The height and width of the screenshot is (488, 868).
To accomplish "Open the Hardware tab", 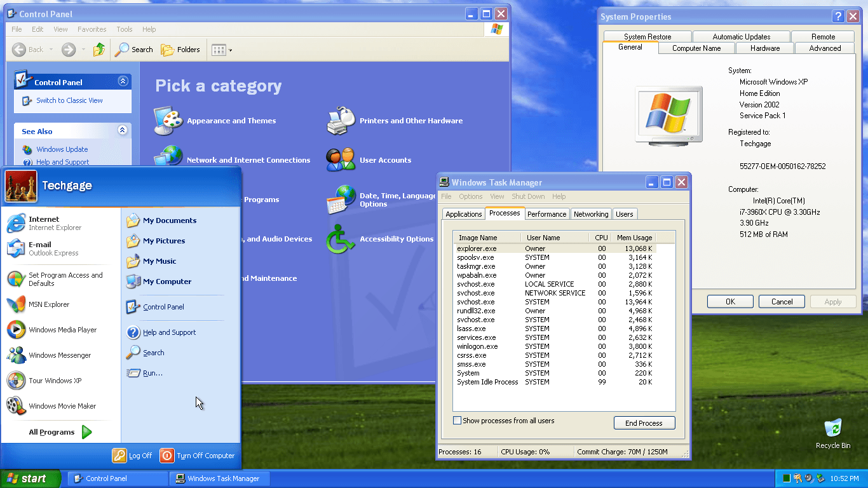I will coord(765,48).
